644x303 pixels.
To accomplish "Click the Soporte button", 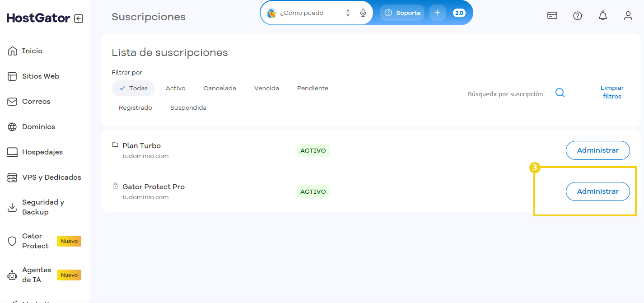I will [x=402, y=13].
